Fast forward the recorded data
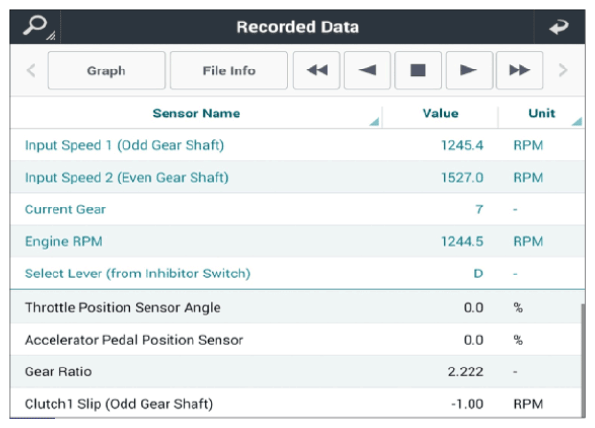The width and height of the screenshot is (595, 428). coord(519,70)
